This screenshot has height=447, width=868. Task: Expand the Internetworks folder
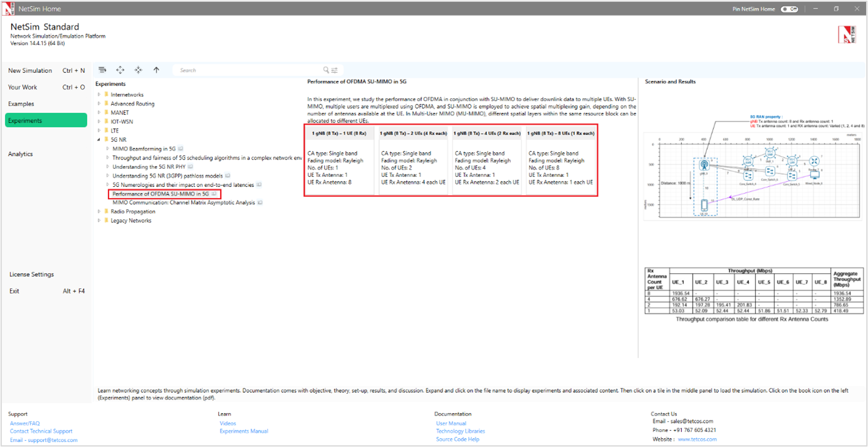coord(98,95)
